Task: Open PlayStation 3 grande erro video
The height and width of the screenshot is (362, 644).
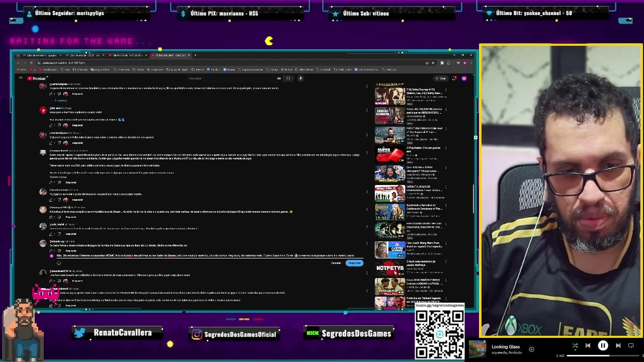Action: 389,153
